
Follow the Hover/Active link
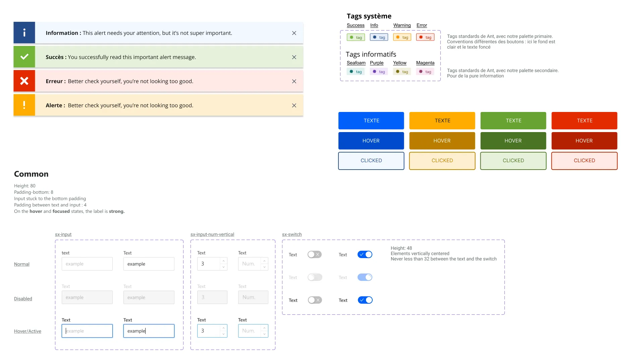click(28, 331)
